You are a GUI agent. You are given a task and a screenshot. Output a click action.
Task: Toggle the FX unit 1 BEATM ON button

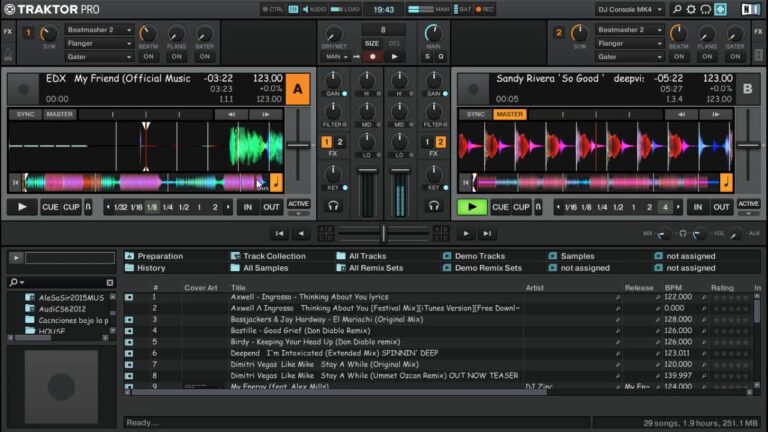coord(148,57)
